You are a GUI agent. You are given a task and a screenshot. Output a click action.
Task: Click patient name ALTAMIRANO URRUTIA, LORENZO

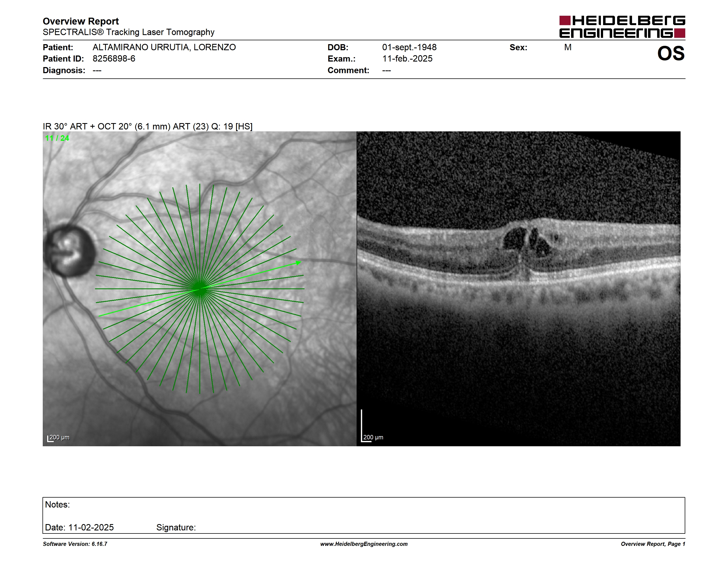164,47
